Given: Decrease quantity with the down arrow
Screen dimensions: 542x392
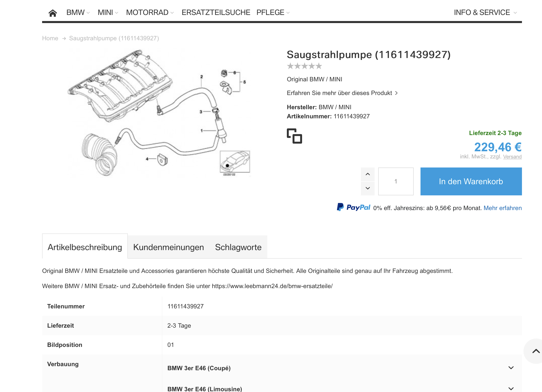Looking at the screenshot, I should [368, 188].
